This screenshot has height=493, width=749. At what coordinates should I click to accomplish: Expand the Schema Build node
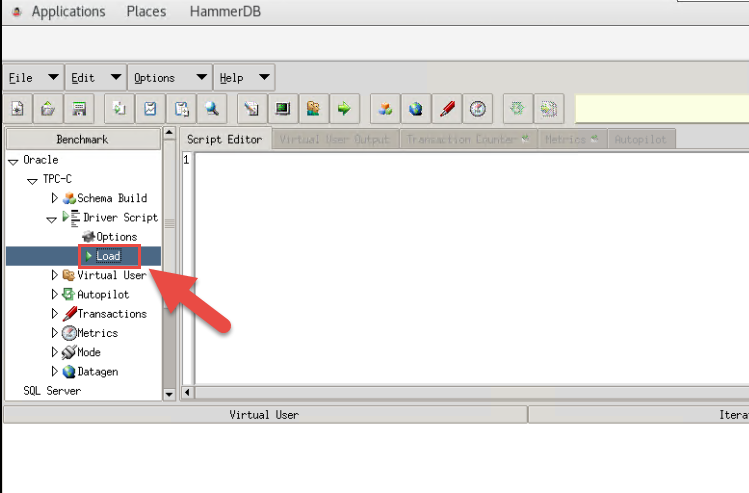pyautogui.click(x=54, y=198)
